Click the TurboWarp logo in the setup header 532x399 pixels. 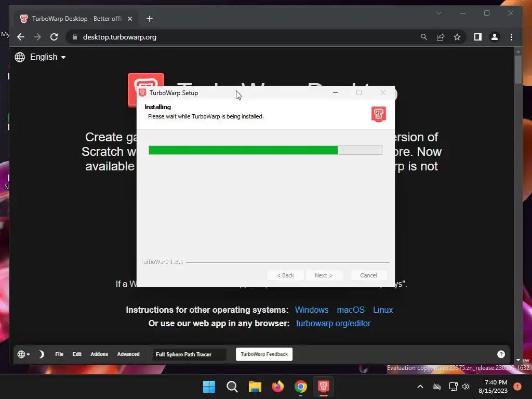[x=379, y=114]
